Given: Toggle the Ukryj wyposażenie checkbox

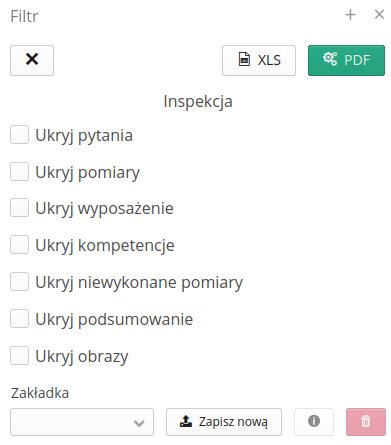Looking at the screenshot, I should 19,208.
